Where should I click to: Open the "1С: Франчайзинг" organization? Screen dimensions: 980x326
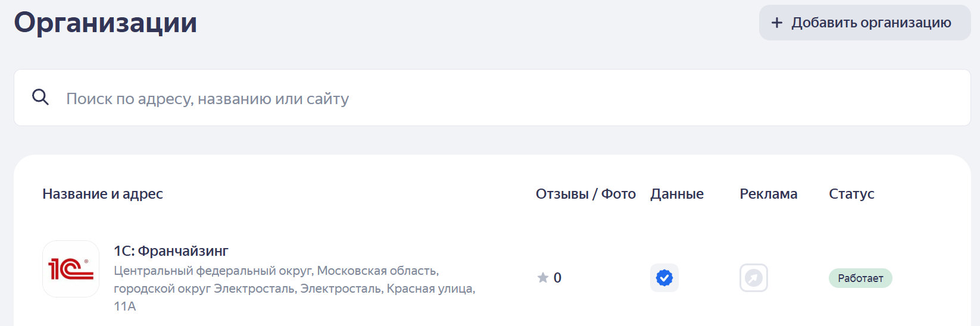pyautogui.click(x=171, y=251)
